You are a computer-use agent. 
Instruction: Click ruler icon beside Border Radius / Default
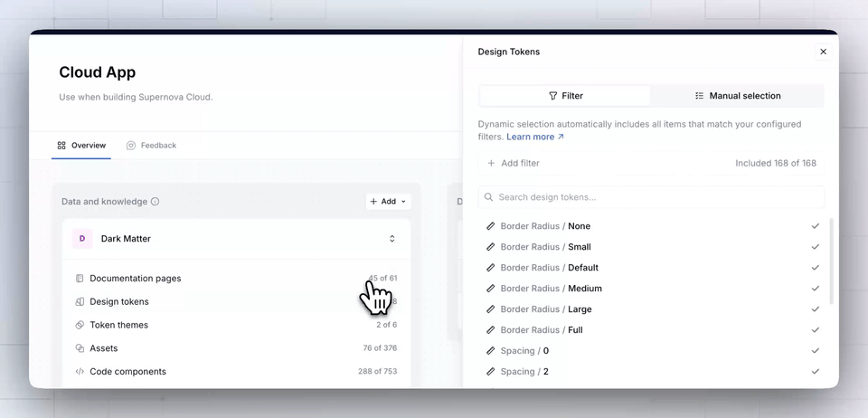point(490,268)
